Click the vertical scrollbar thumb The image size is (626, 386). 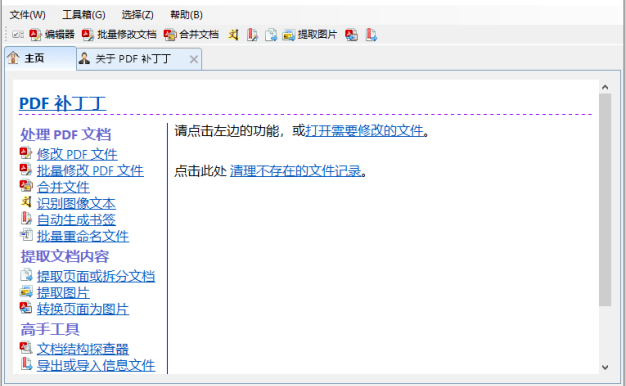coord(605,200)
